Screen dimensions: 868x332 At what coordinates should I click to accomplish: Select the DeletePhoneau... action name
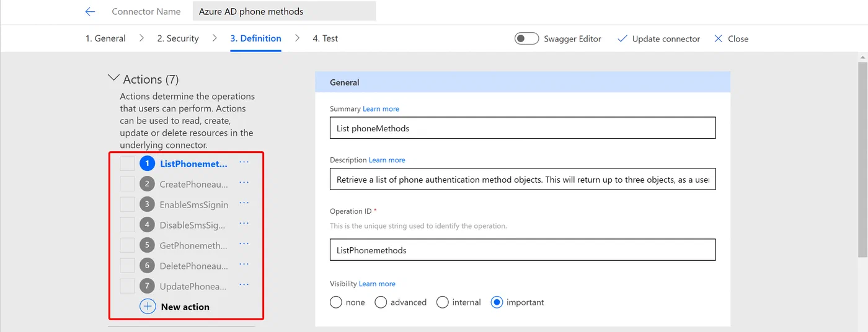click(x=194, y=266)
